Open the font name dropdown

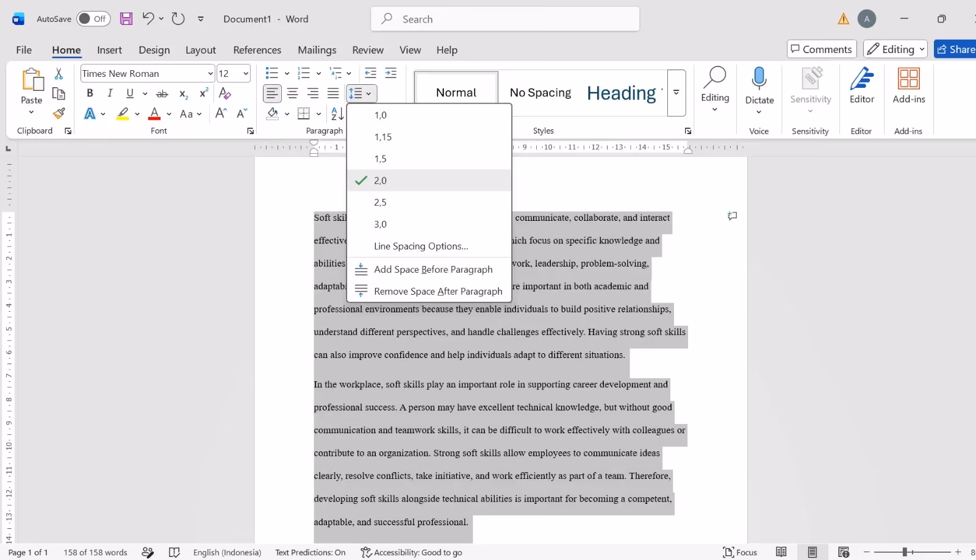[210, 74]
